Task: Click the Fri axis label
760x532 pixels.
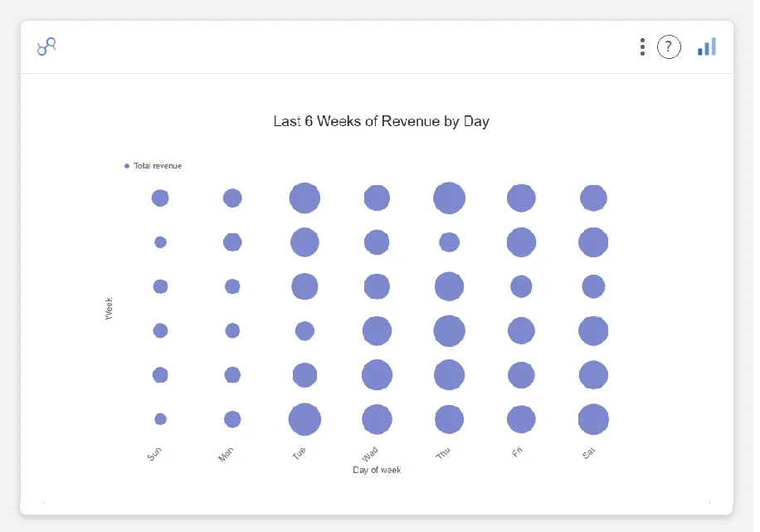Action: click(517, 452)
